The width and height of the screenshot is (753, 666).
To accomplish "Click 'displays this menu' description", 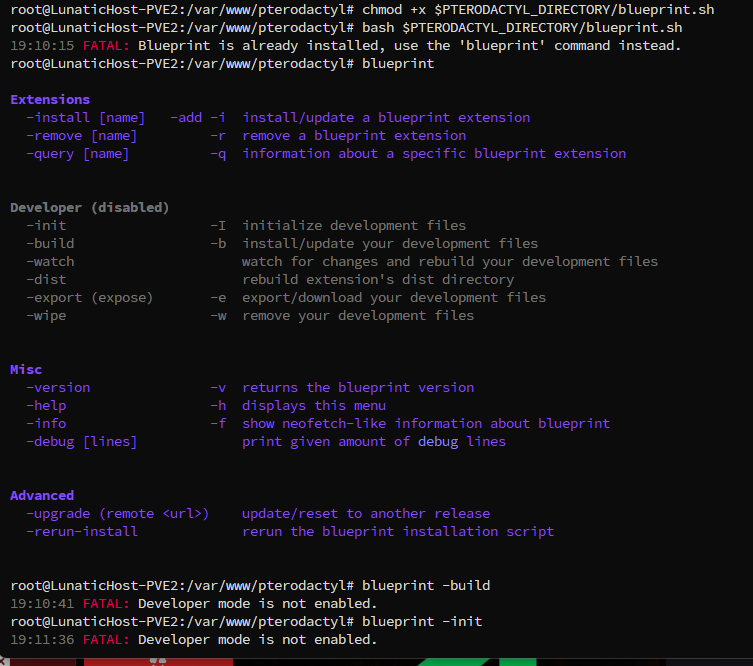I will click(x=314, y=406).
